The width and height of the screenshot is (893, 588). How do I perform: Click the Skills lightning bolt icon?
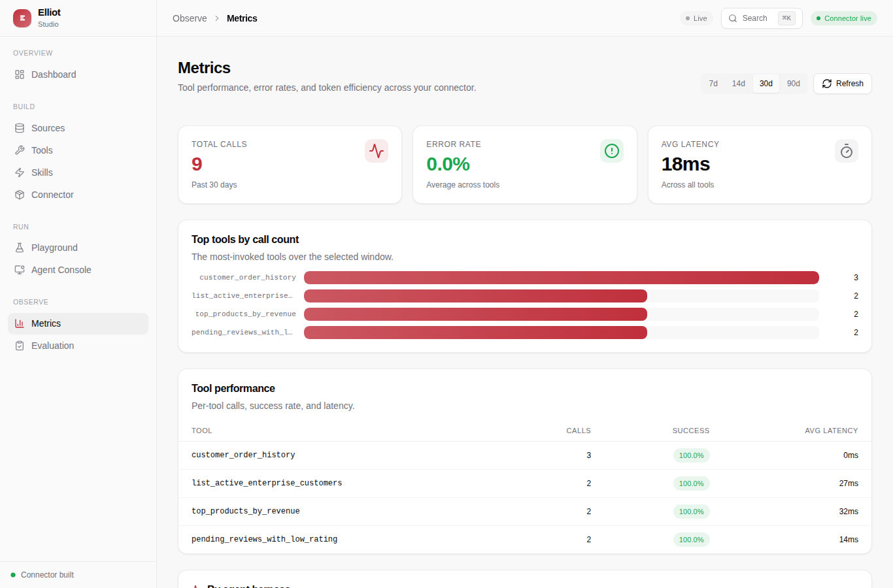point(20,172)
